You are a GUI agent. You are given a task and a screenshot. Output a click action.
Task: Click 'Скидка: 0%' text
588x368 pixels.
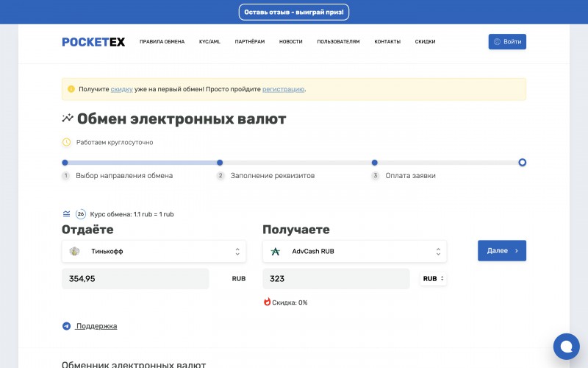tap(290, 302)
